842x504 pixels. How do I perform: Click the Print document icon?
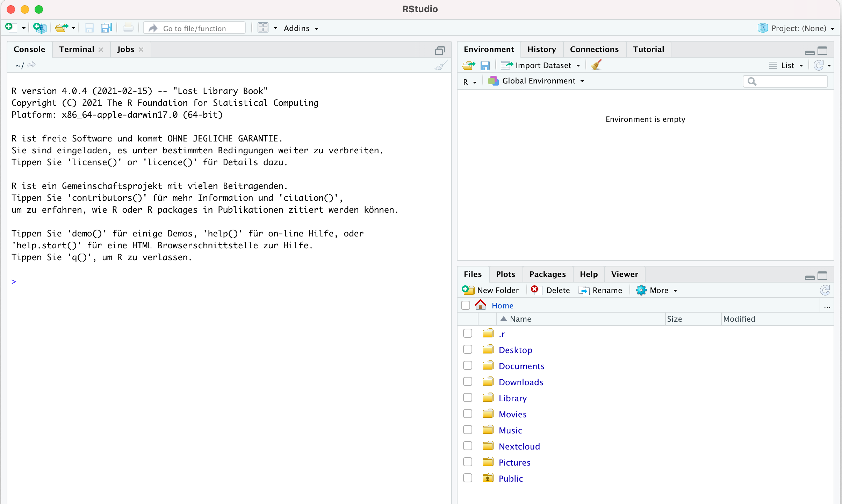point(128,28)
